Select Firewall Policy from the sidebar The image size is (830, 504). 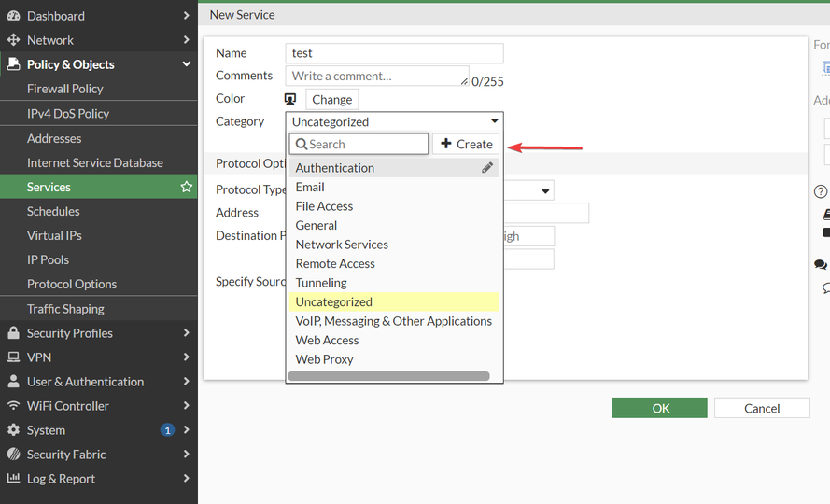(65, 89)
